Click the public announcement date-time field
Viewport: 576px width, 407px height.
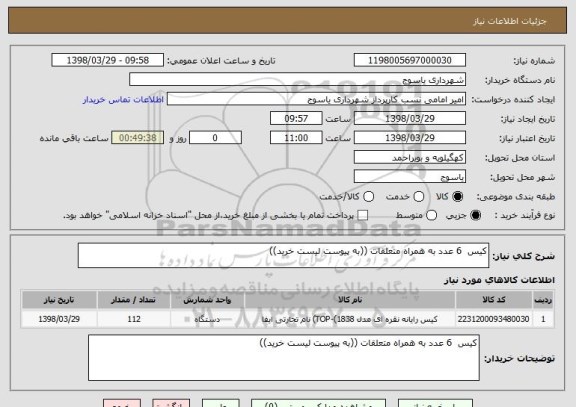(108, 60)
